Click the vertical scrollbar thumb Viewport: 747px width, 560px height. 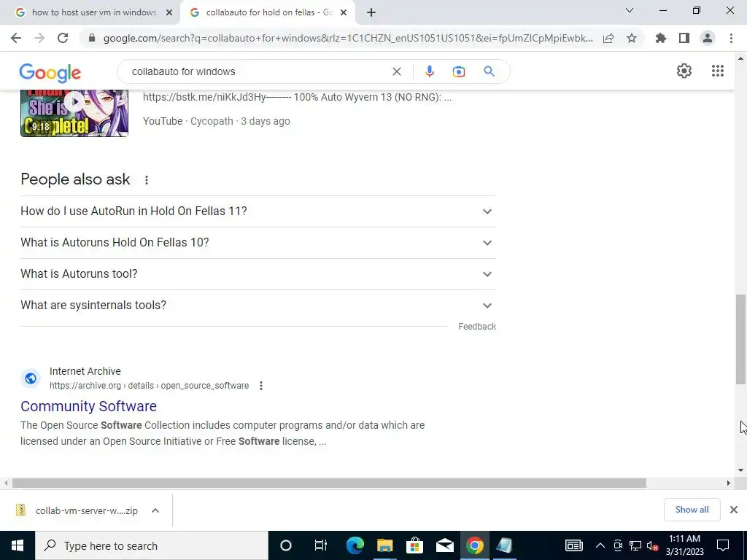point(740,339)
